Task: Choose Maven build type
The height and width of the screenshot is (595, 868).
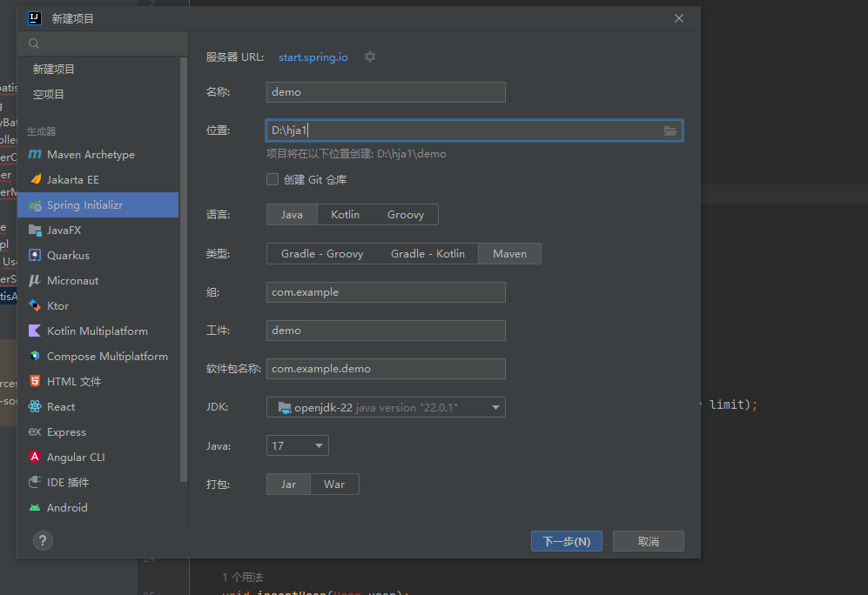Action: [x=510, y=253]
